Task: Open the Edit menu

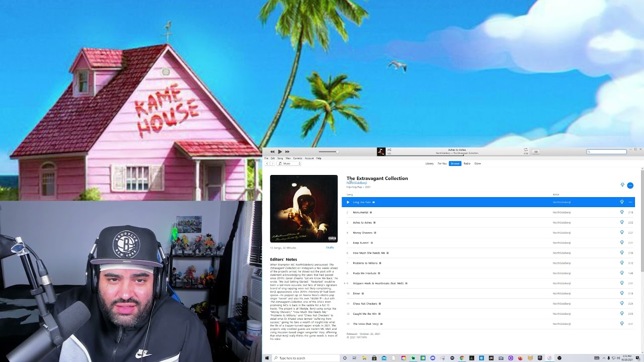Action: (273, 158)
